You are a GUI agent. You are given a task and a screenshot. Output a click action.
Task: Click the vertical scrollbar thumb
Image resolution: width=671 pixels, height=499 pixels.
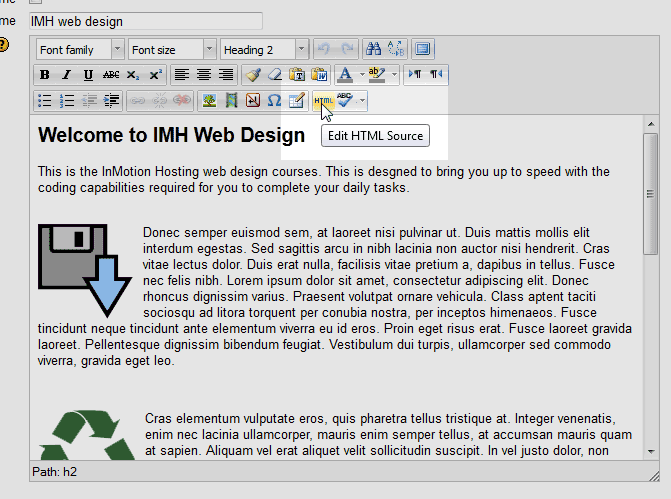[650, 194]
